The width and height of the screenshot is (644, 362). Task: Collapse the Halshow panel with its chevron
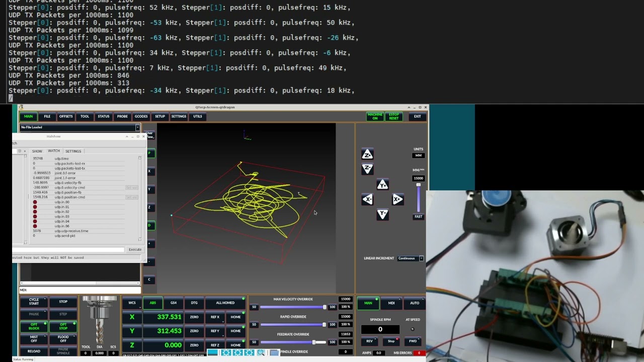click(x=127, y=136)
